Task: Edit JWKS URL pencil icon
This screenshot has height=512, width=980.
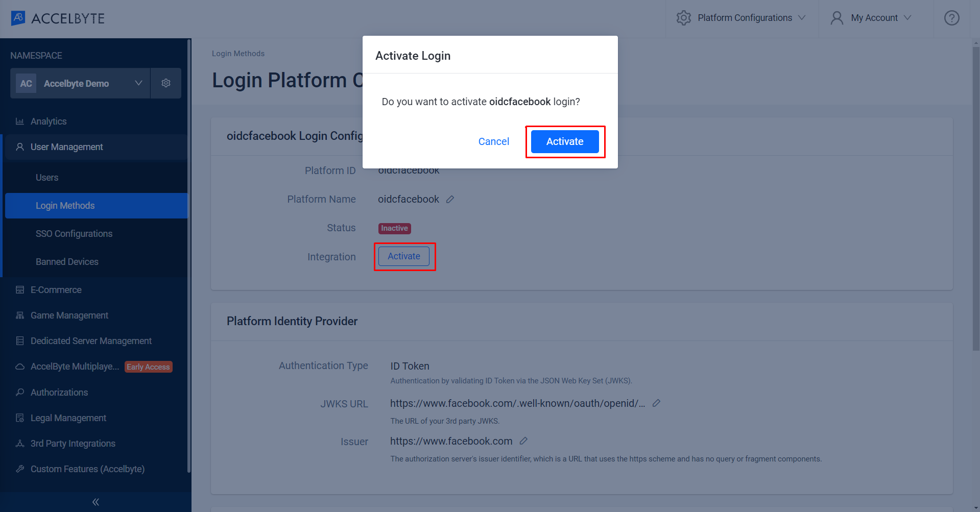Action: coord(657,403)
